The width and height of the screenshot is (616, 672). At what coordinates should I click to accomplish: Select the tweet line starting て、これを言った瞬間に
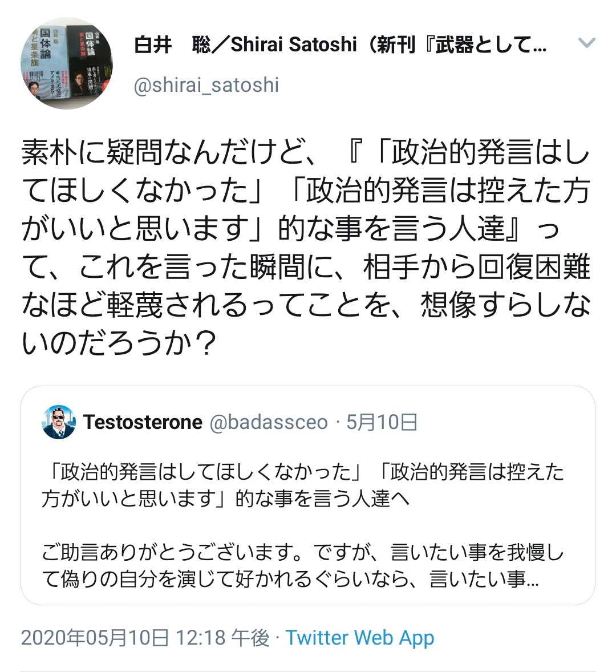tap(306, 268)
